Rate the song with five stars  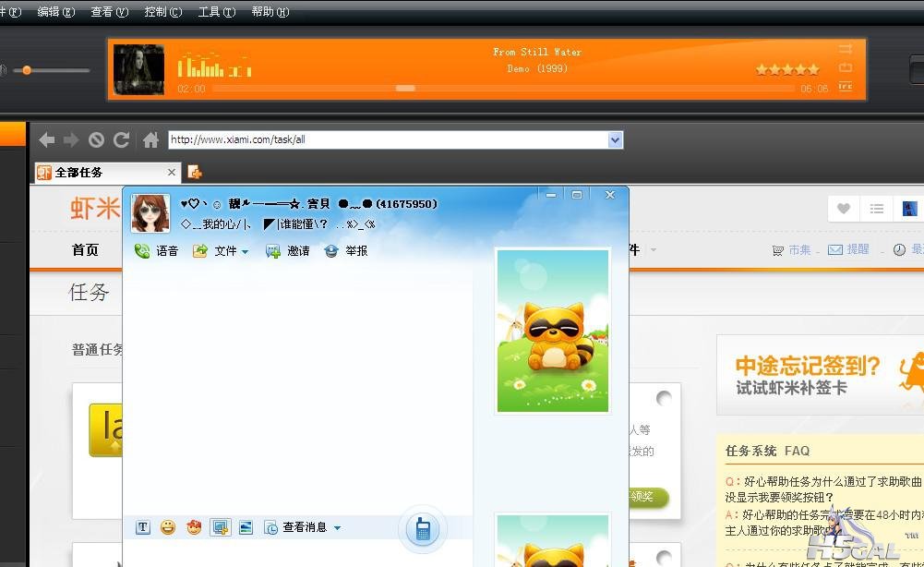click(814, 70)
